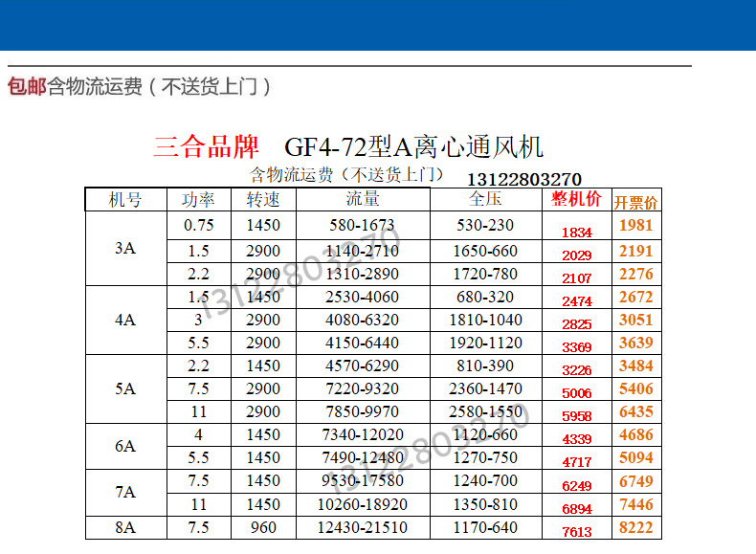Screen dimensions: 756x554
Task: Click the 功率 column header
Action: coord(198,200)
